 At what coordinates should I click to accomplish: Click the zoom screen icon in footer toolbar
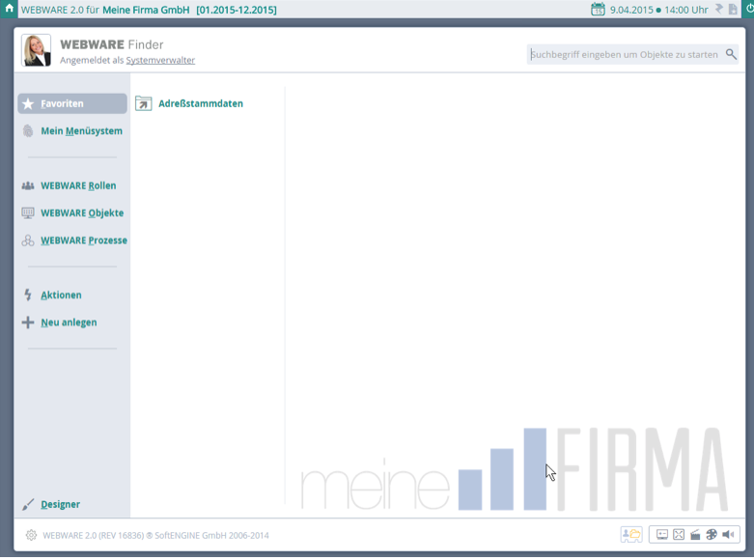pyautogui.click(x=662, y=535)
